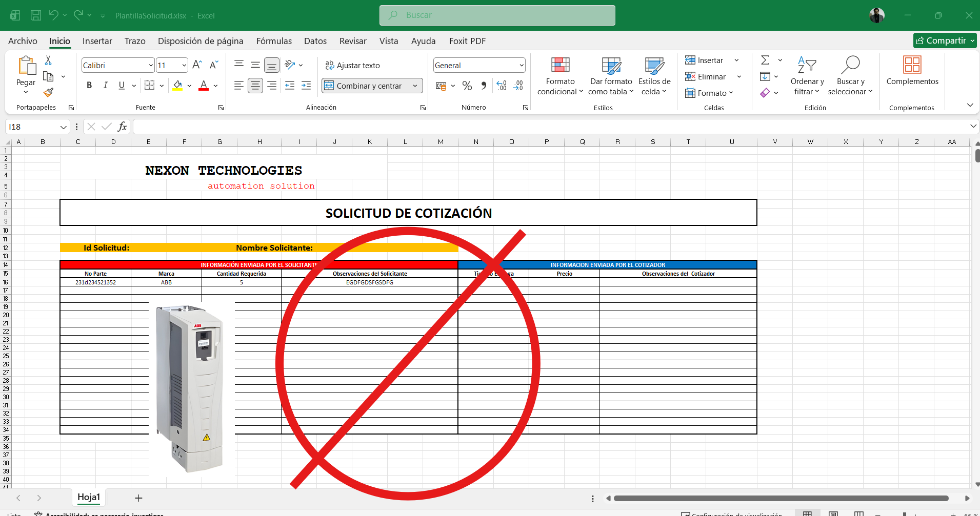The height and width of the screenshot is (516, 980).
Task: Click Buscar y seleccionar
Action: (x=850, y=76)
